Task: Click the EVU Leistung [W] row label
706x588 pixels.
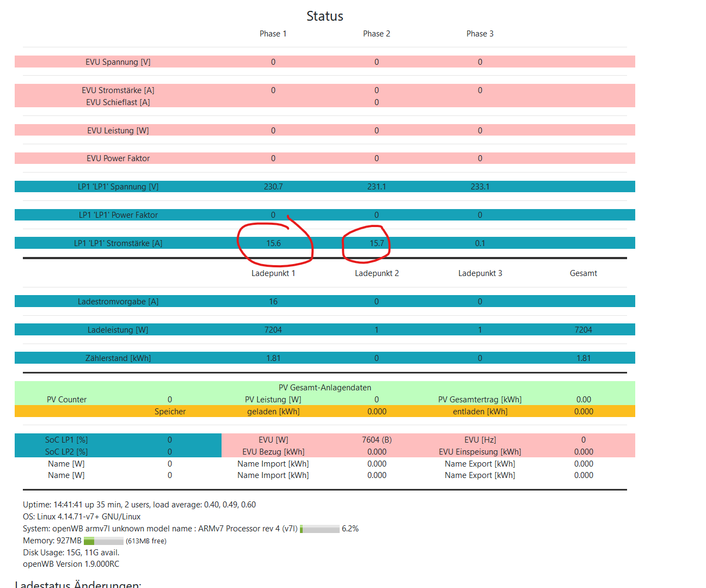Action: (118, 131)
